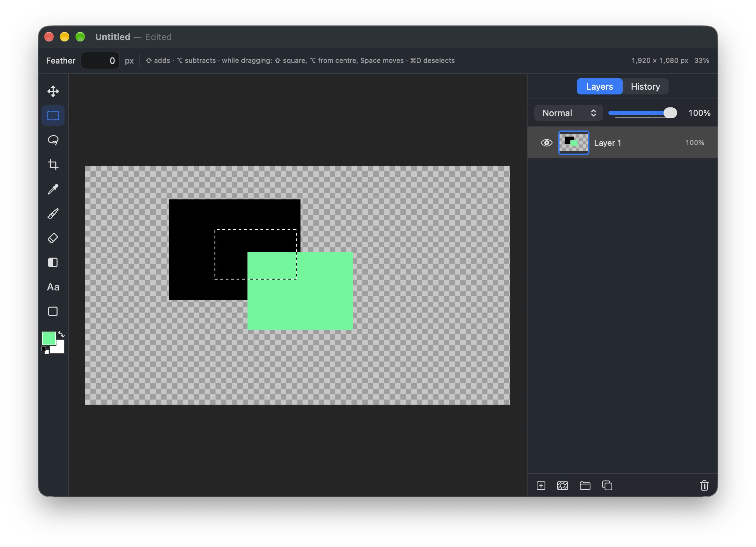Select the Move tool
This screenshot has width=756, height=547.
coord(53,91)
